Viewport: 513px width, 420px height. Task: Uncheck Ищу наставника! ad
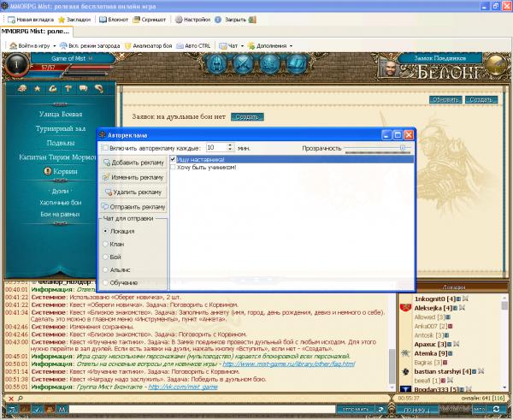(173, 159)
